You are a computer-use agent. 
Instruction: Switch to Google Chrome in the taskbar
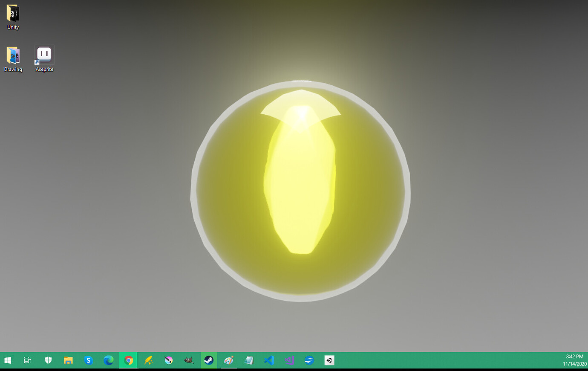click(128, 360)
